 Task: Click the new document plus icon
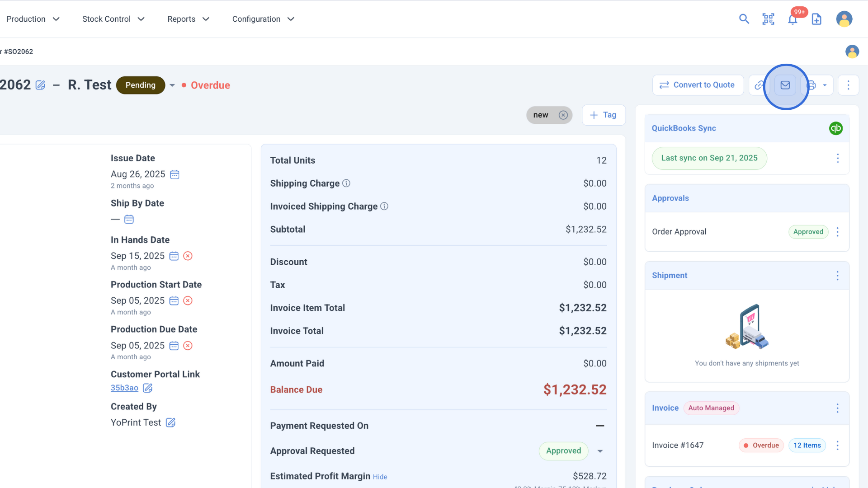tap(816, 19)
